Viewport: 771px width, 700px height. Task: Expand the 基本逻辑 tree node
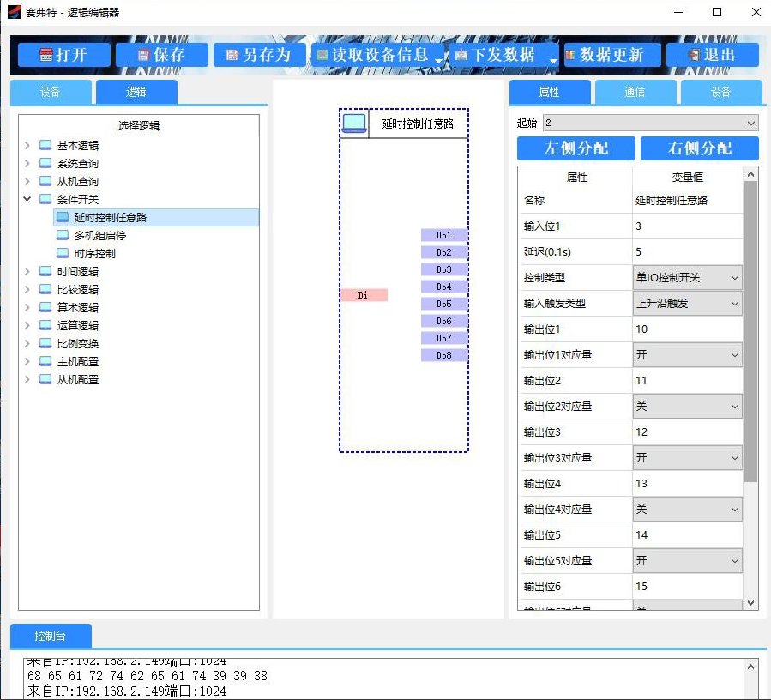27,146
